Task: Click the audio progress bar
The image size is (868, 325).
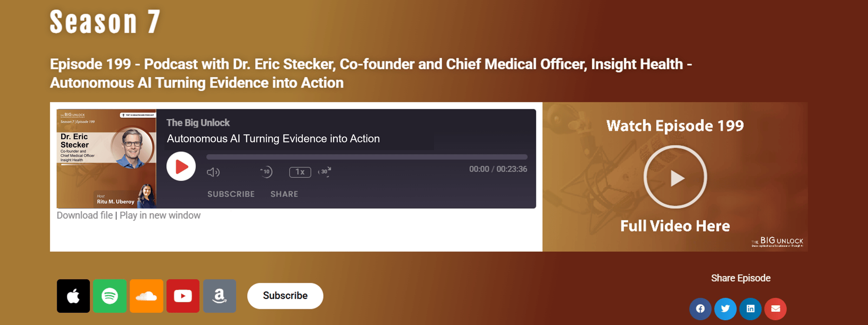Action: click(367, 157)
